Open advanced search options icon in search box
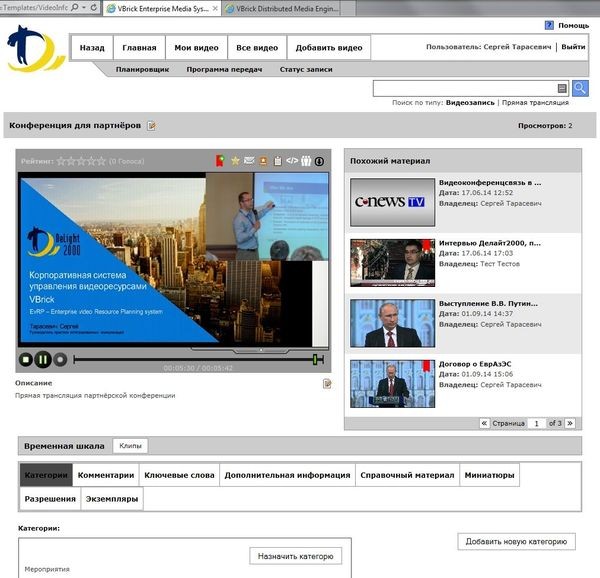This screenshot has width=600, height=578. point(562,89)
